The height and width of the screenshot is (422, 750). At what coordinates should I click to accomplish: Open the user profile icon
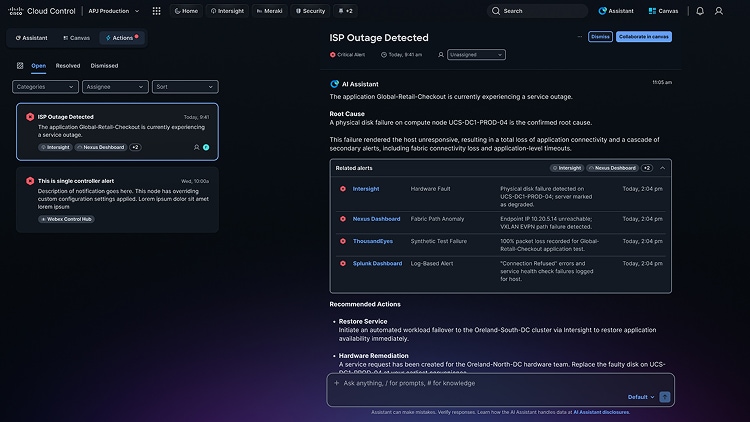[718, 11]
